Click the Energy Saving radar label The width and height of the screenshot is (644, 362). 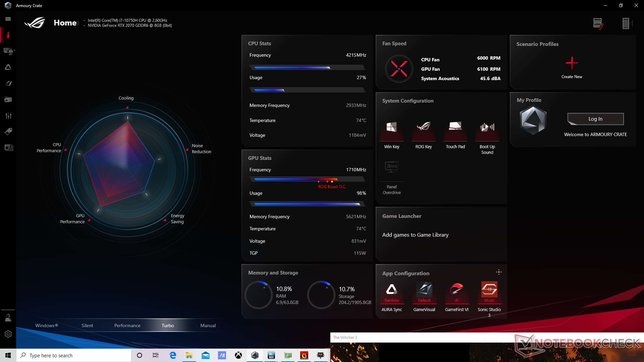tap(177, 219)
